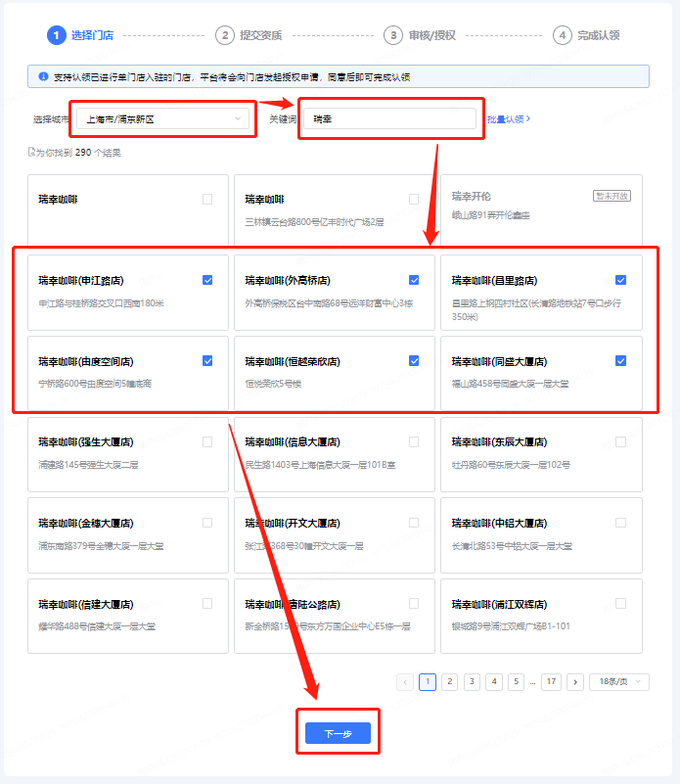This screenshot has height=784, width=680.
Task: Click the pagination ellipsis between 5 and 17
Action: (x=533, y=682)
